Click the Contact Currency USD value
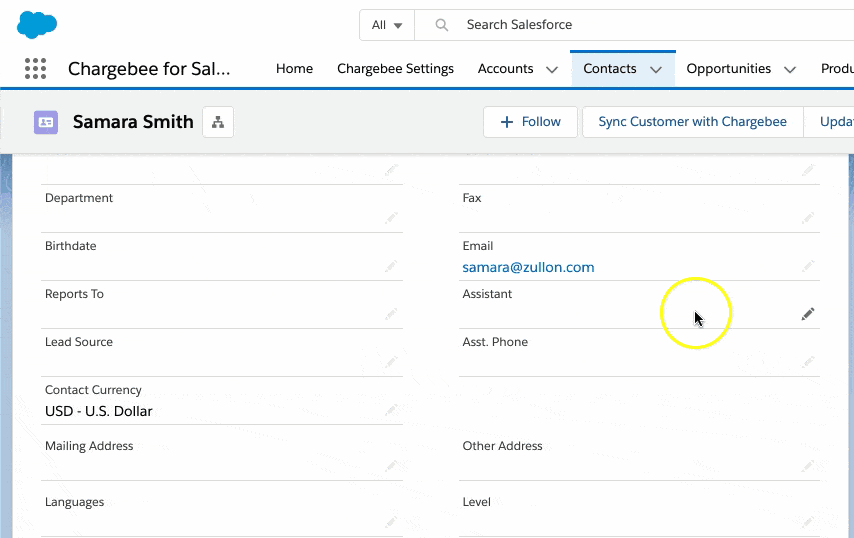Image resolution: width=854 pixels, height=538 pixels. pyautogui.click(x=99, y=411)
